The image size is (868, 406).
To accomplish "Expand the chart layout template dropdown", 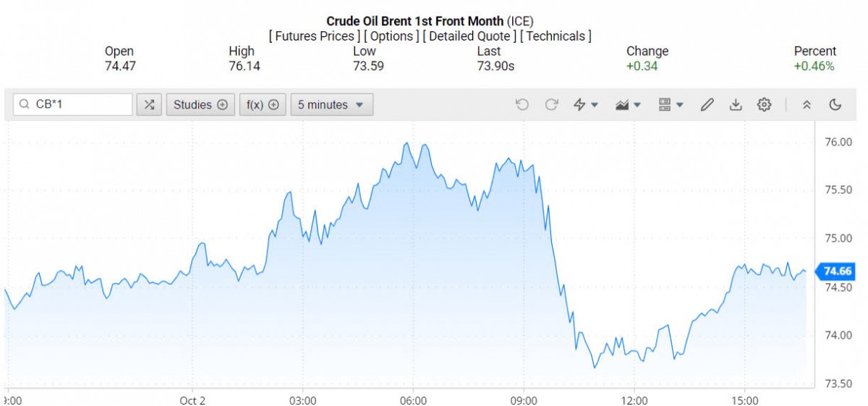I will (x=671, y=105).
